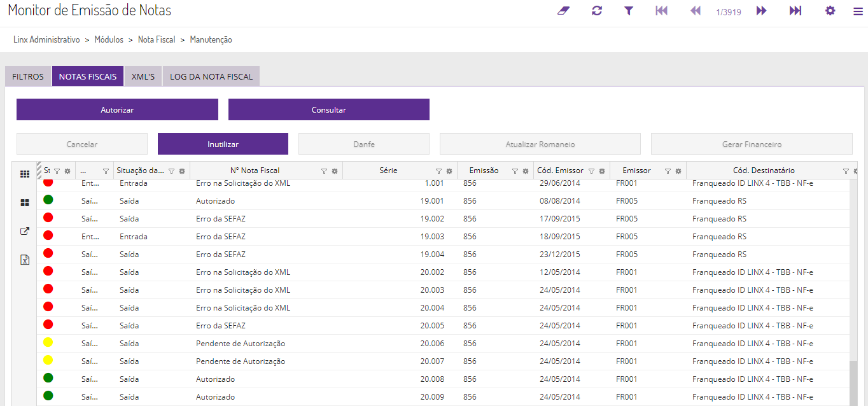This screenshot has width=868, height=406.
Task: Click the Consultar button
Action: pos(329,109)
